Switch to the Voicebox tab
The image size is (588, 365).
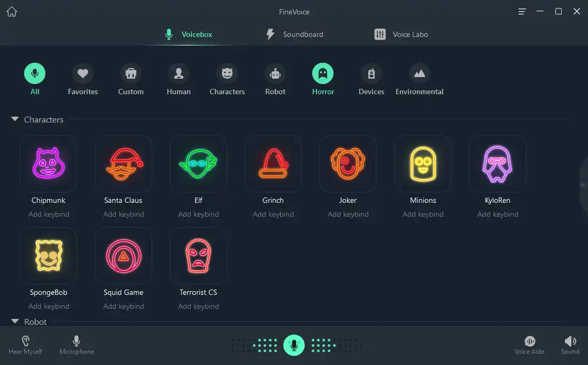tap(189, 34)
